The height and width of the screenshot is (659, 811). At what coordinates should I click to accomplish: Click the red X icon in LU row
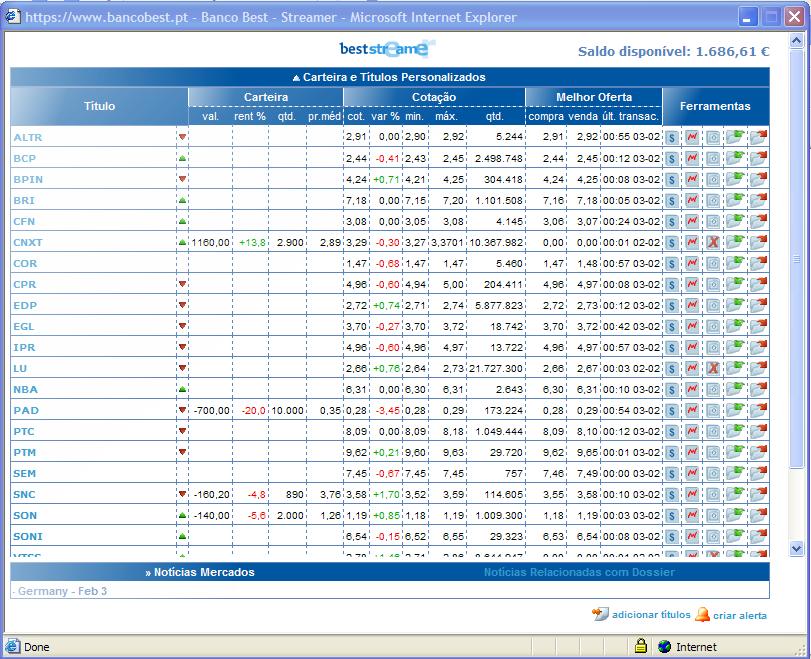(713, 368)
